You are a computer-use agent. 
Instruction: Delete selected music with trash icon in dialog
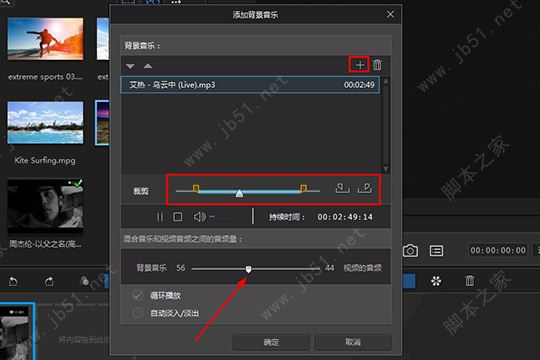tap(377, 65)
